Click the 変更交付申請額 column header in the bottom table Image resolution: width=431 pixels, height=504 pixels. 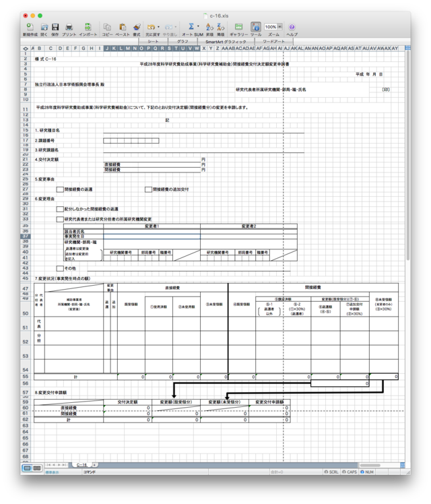tap(269, 402)
